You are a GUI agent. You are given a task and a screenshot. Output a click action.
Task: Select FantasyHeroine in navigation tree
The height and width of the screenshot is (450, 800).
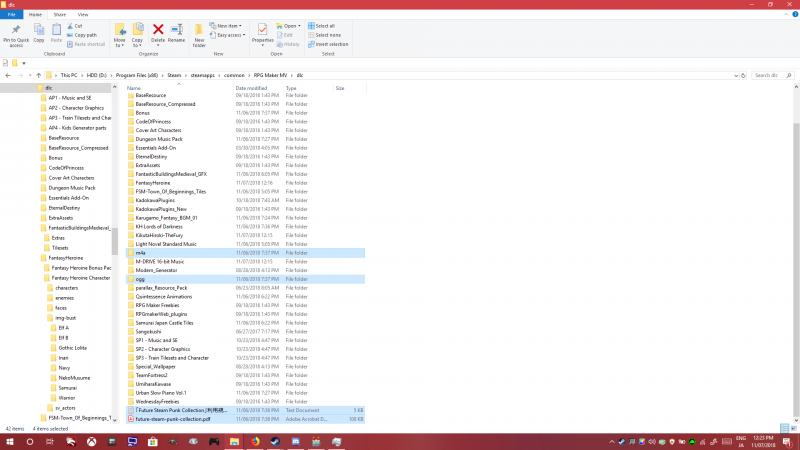(x=65, y=258)
